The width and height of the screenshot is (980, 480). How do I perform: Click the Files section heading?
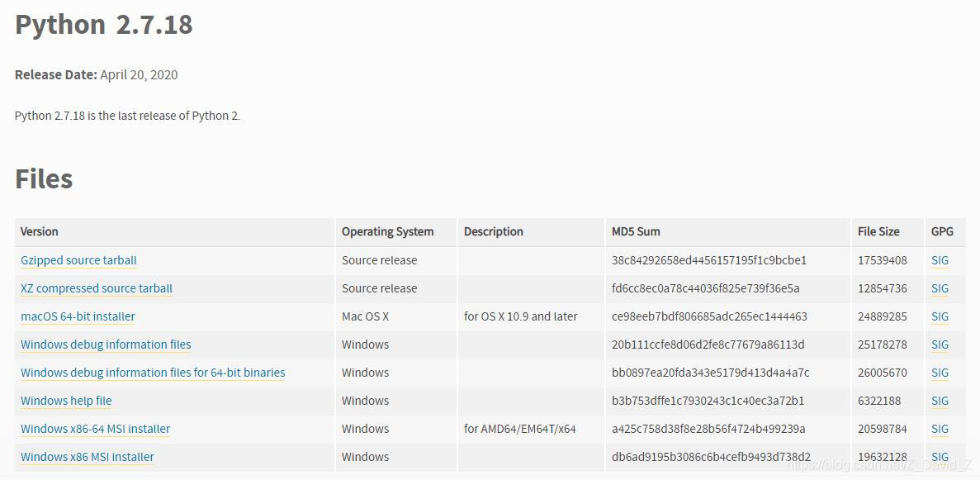(x=44, y=179)
